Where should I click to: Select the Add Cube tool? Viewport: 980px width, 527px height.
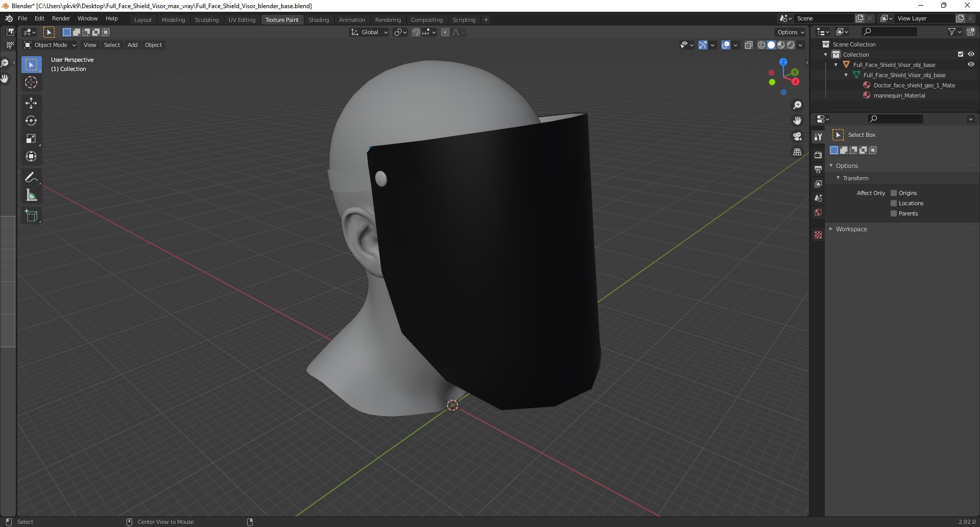31,216
